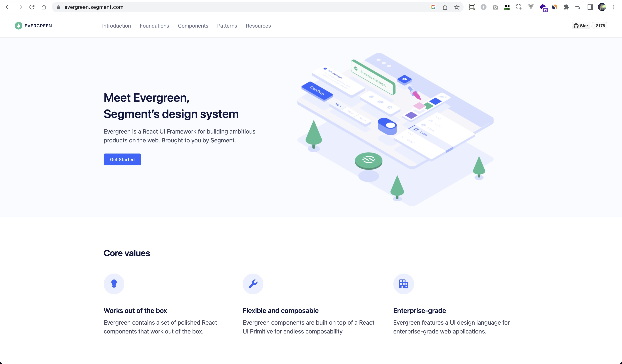Reload the current page
This screenshot has height=364, width=622.
tap(32, 7)
